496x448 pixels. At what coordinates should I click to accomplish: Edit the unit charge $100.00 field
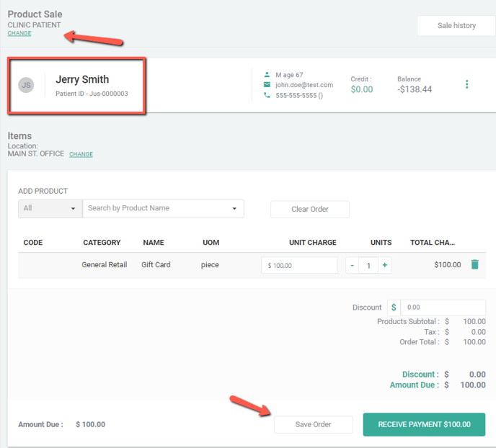click(299, 266)
